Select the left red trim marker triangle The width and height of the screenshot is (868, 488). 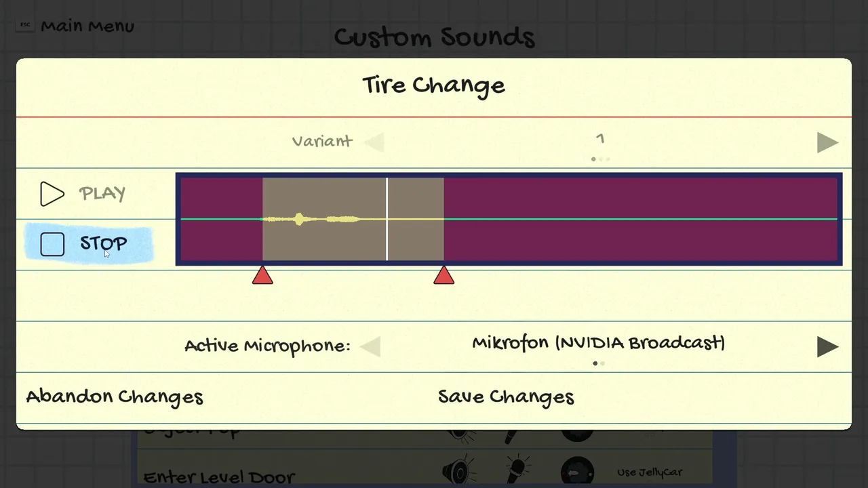[262, 275]
